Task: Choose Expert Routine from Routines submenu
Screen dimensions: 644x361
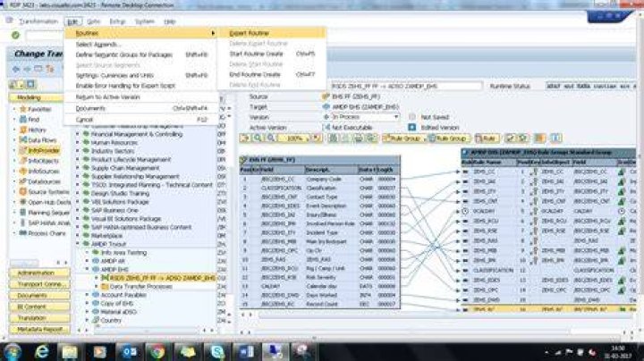Action: tap(272, 33)
